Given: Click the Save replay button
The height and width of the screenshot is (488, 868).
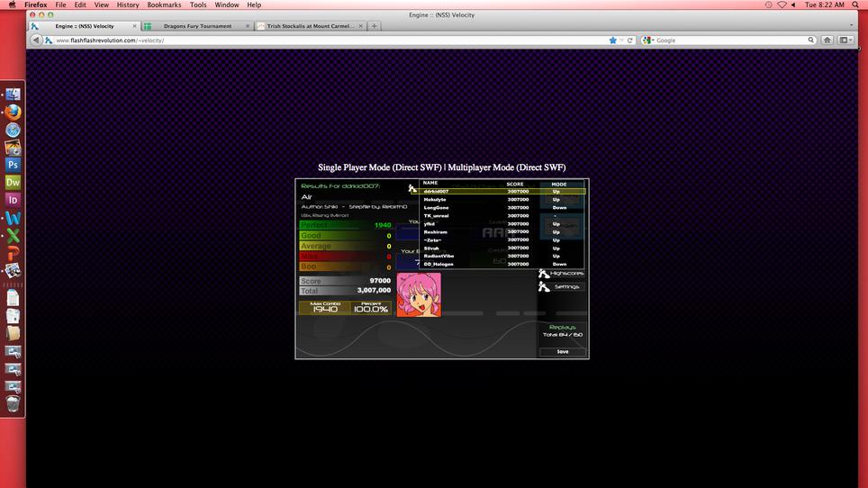Looking at the screenshot, I should (563, 351).
